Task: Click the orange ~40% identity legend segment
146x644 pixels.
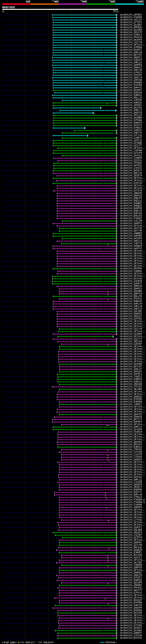Action: tap(45, 4)
